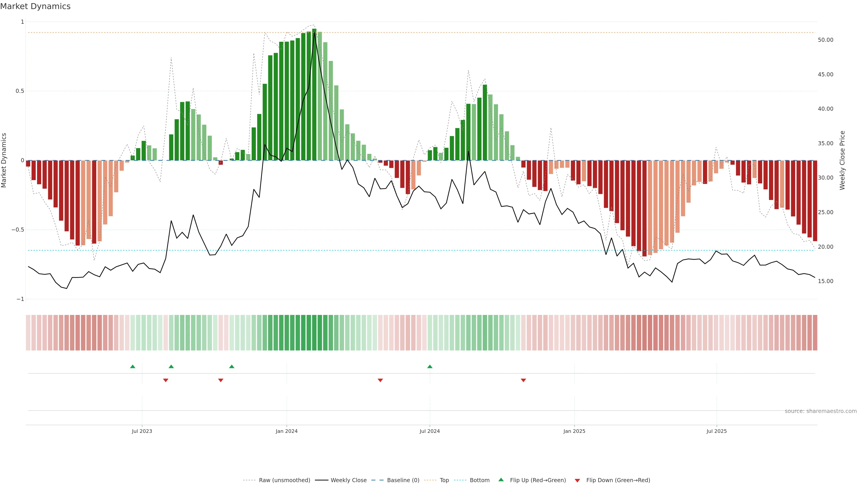Toggle the Baseline (0) legend entry
This screenshot has width=868, height=488.
(403, 480)
